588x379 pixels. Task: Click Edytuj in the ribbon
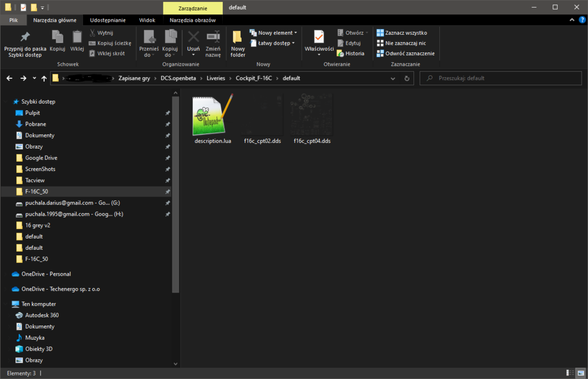point(349,43)
